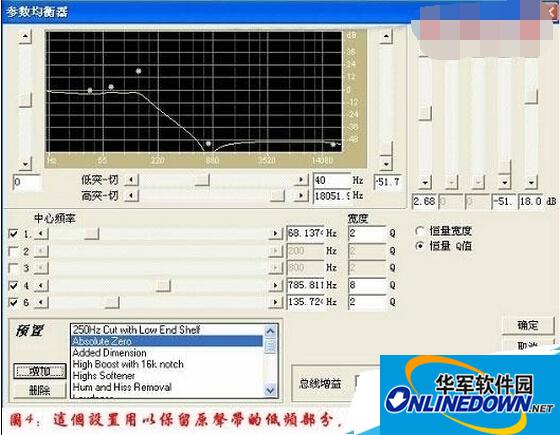Screen dimensions: 560x435
Task: Click band 1 Q width field
Action: point(367,234)
